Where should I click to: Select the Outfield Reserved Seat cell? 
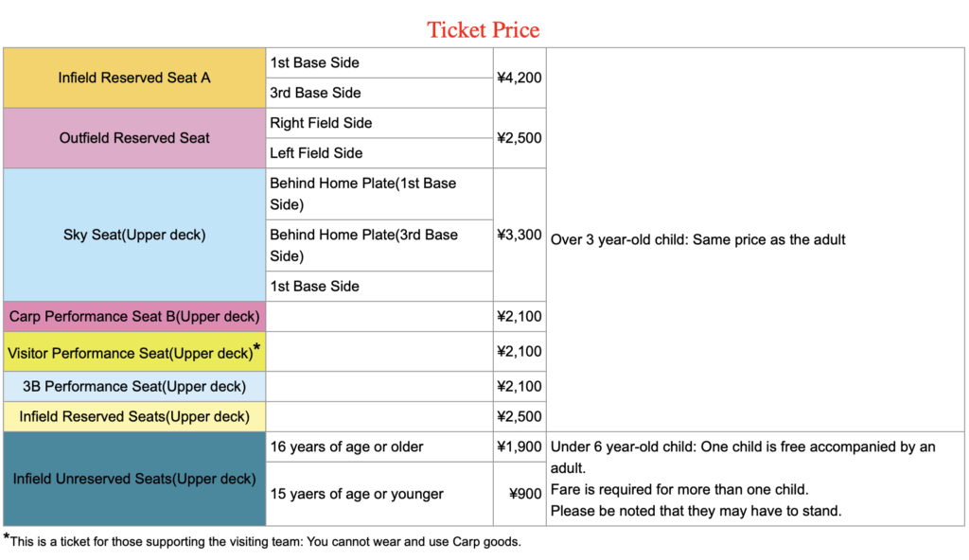pos(134,138)
